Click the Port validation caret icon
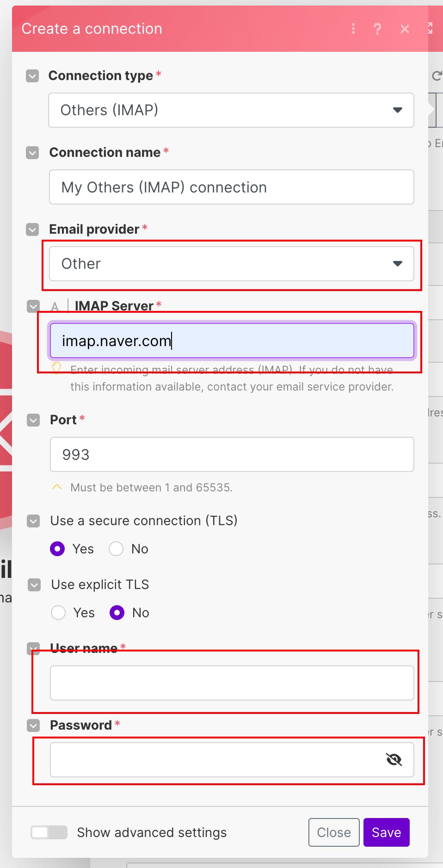Screen dimensions: 443x868 pyautogui.click(x=57, y=487)
